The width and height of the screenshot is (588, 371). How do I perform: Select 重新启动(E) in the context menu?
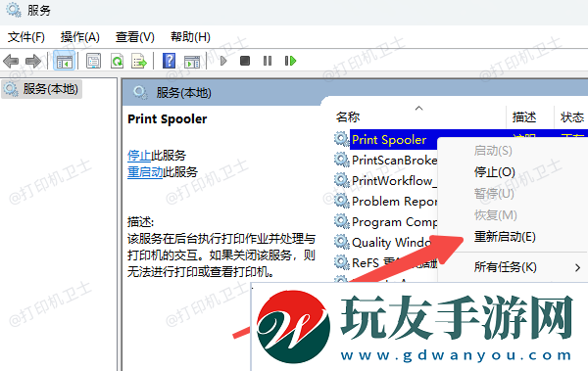(x=505, y=237)
